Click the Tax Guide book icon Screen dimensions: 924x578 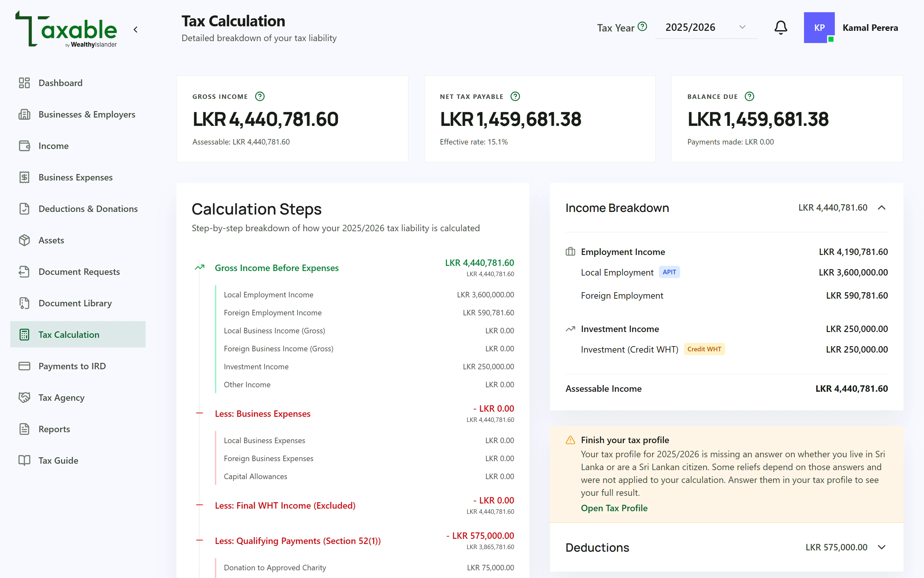coord(24,460)
